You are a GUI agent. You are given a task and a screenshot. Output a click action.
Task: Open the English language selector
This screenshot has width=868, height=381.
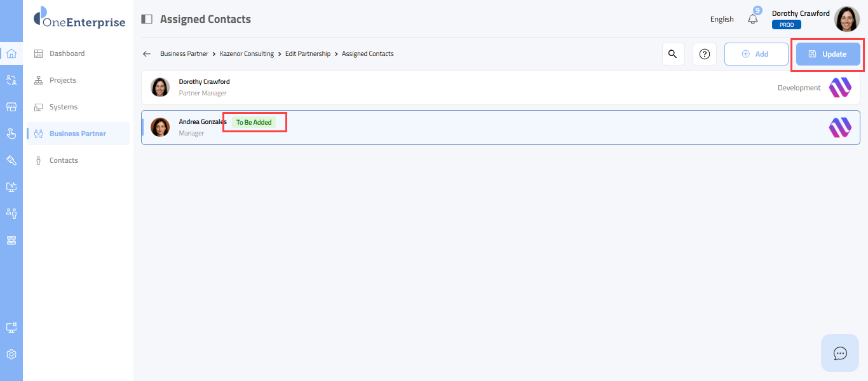[x=722, y=19]
